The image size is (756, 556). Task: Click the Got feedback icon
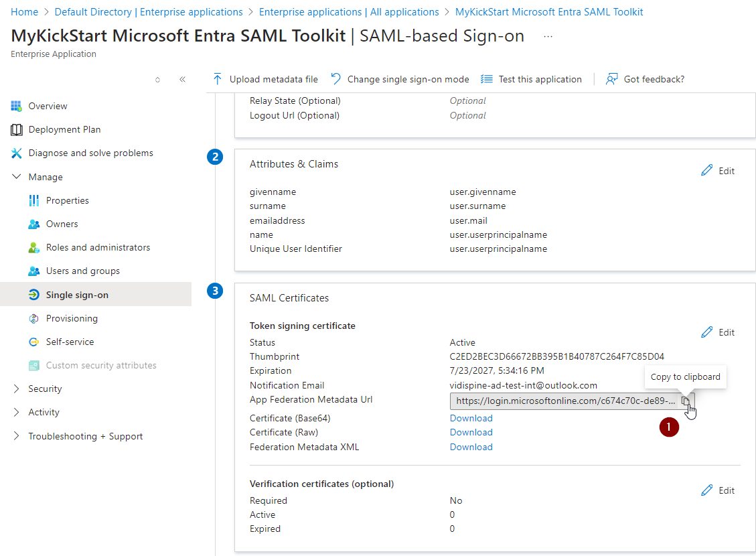click(x=611, y=79)
